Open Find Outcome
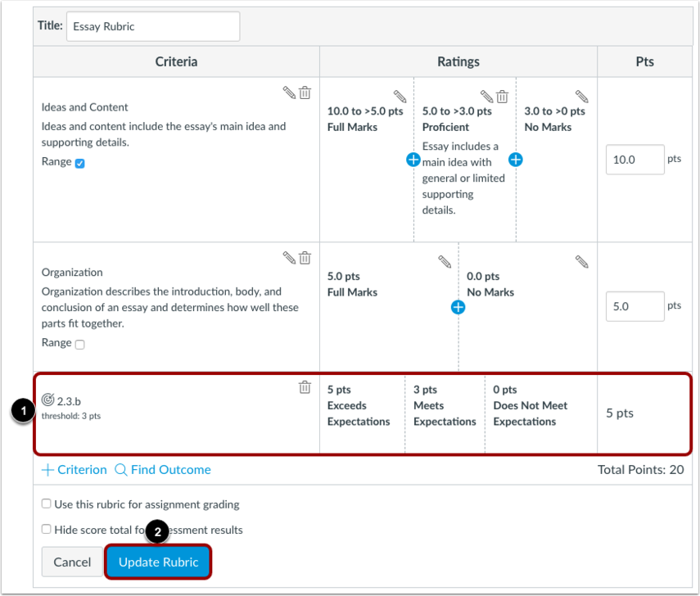Screen dimensions: 700x596 (x=163, y=470)
